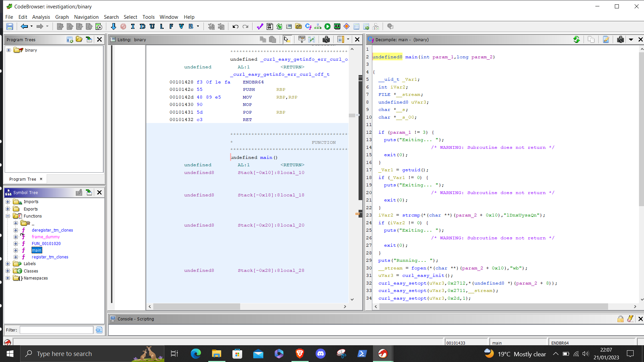Toggle cursor text editing in the Listing
This screenshot has height=362, width=644.
tap(287, 39)
